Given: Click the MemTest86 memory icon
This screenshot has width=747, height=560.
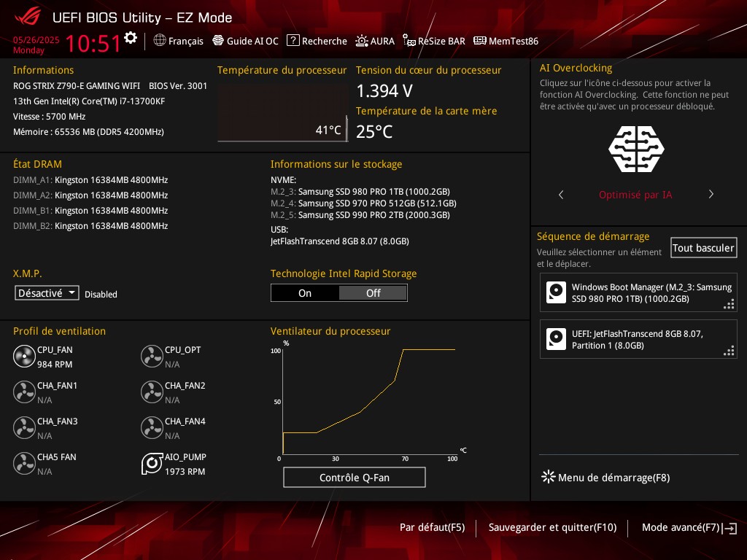Looking at the screenshot, I should [480, 41].
